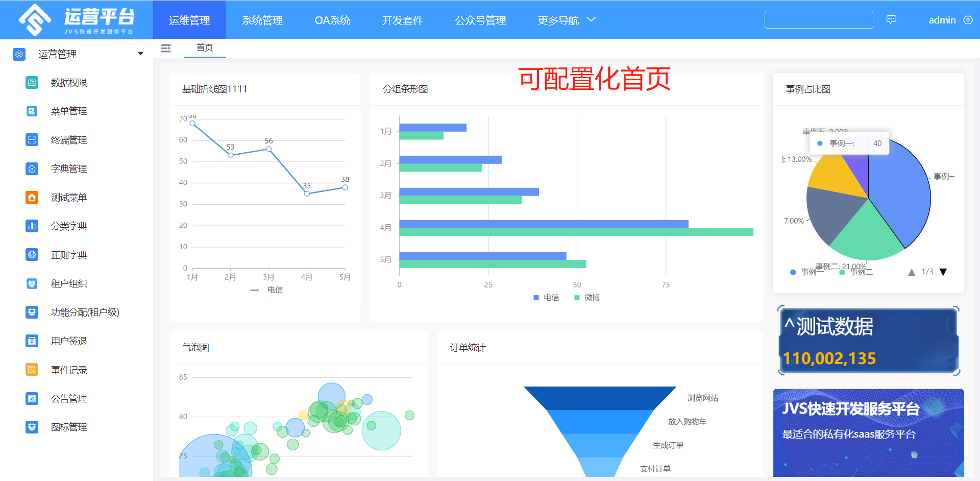
Task: Select the 首页 page tab
Action: coord(205,47)
